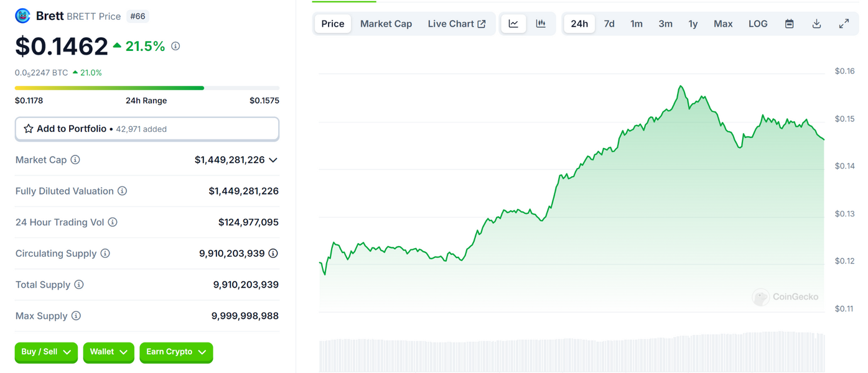Image resolution: width=868 pixels, height=373 pixels.
Task: Open the calendar date range picker
Action: click(789, 24)
